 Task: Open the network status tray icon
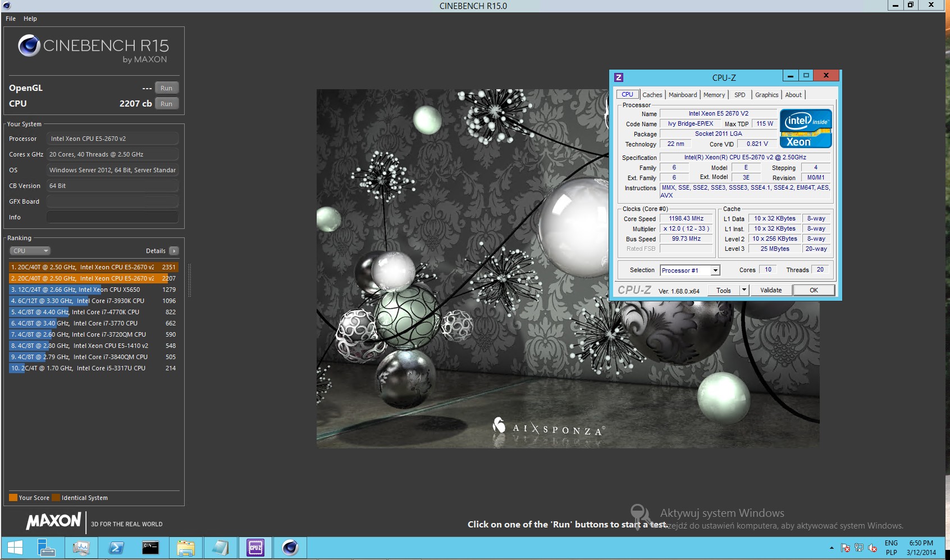[x=859, y=548]
